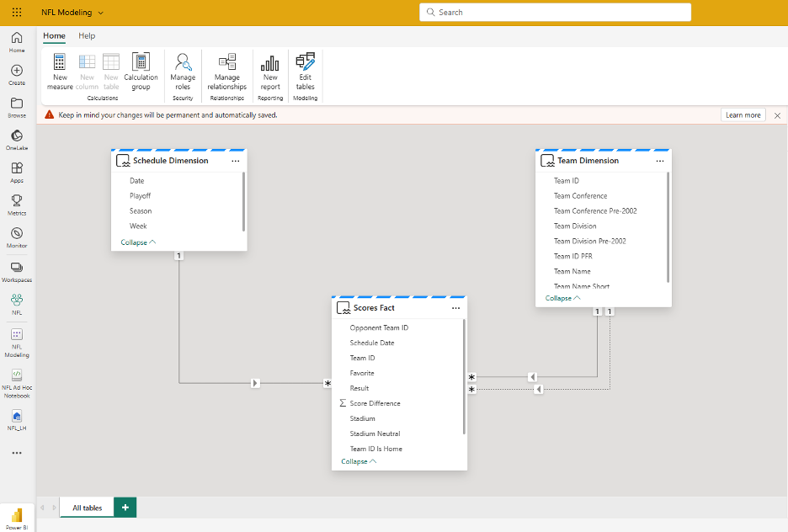Viewport: 788px width, 532px height.
Task: Collapse the Team Dimension table
Action: pos(563,298)
